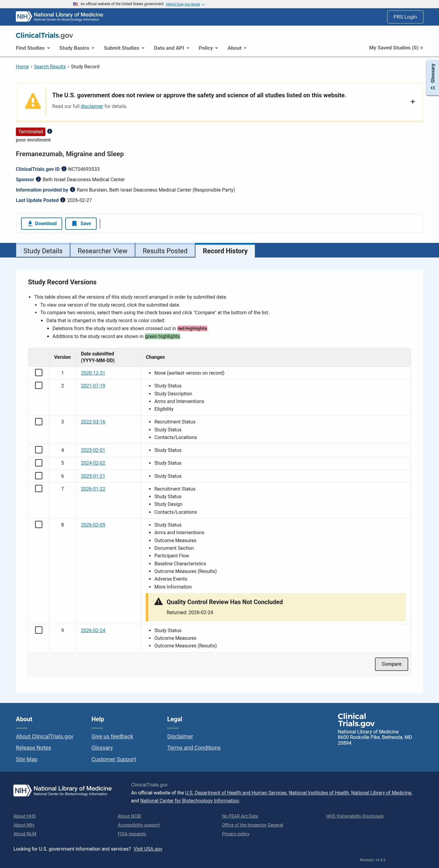Open the 2026-02-24 version link
Viewport: 439px width, 868px height.
click(93, 630)
